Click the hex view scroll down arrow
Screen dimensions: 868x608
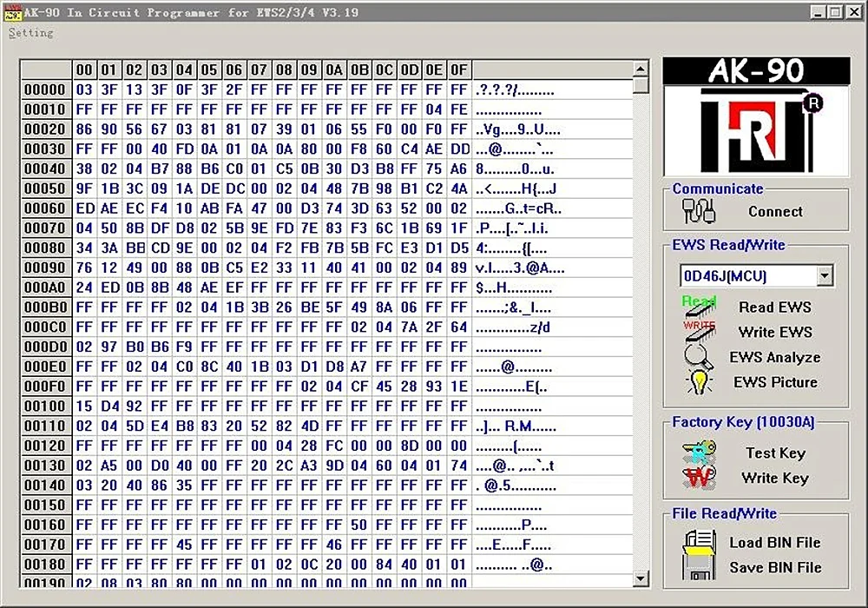(x=640, y=578)
